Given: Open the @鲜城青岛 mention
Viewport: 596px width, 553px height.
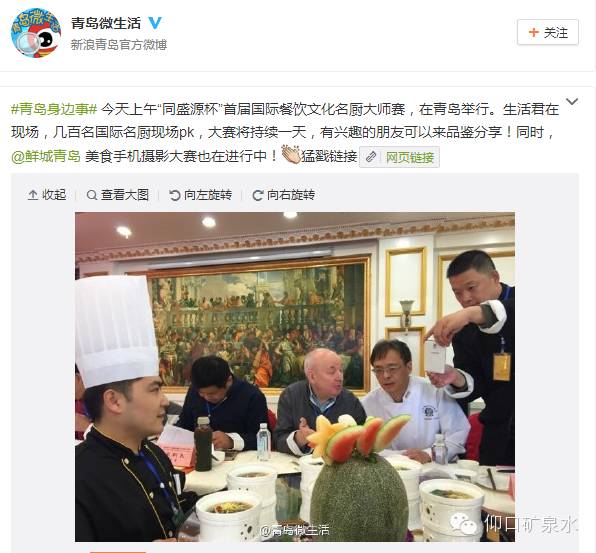Looking at the screenshot, I should click(46, 156).
